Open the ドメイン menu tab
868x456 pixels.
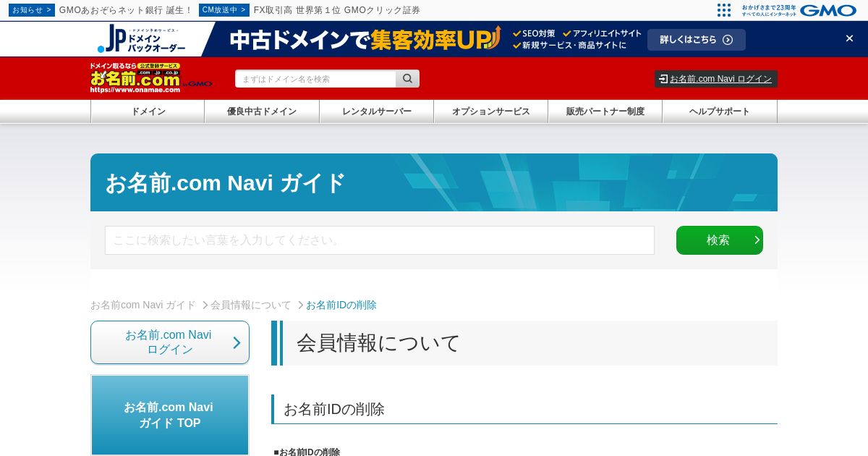pos(148,111)
